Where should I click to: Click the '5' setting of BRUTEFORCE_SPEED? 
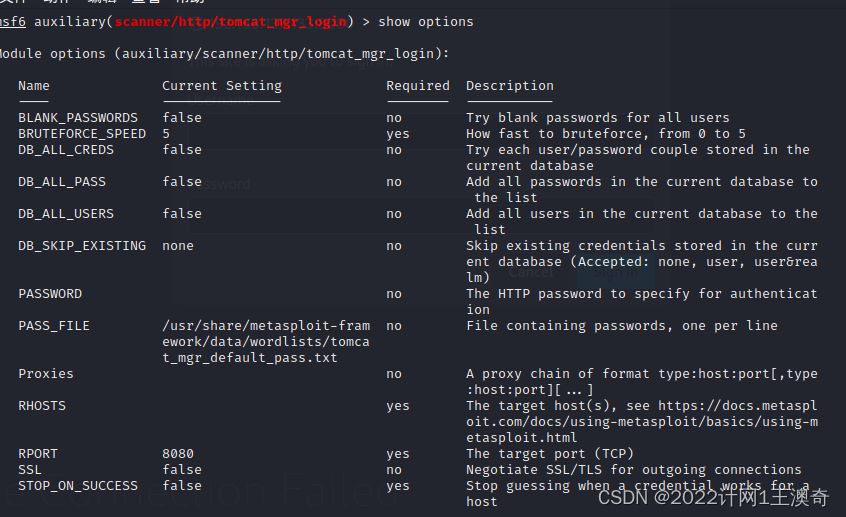click(166, 134)
